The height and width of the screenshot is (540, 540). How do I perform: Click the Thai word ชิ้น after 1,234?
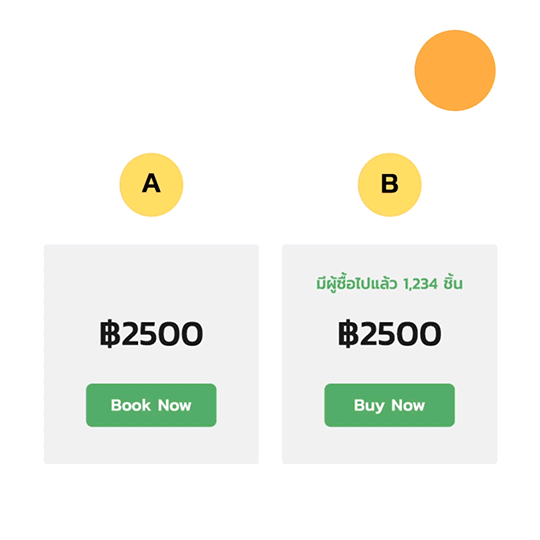pyautogui.click(x=453, y=283)
